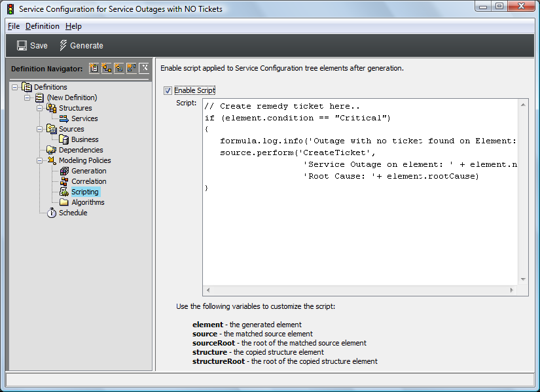Click the "source.perform('CreateTicket'," script line
Image resolution: width=540 pixels, height=392 pixels.
[298, 152]
